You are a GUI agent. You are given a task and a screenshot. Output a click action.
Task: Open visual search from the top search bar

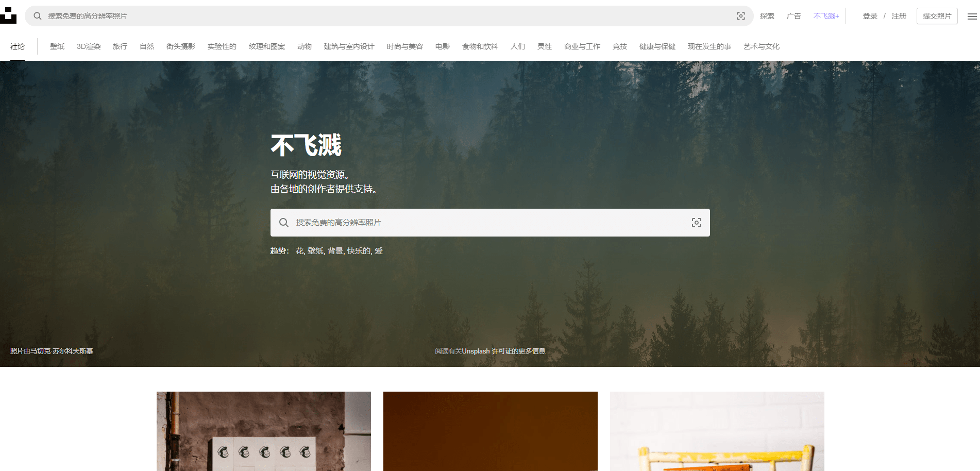click(x=741, y=16)
